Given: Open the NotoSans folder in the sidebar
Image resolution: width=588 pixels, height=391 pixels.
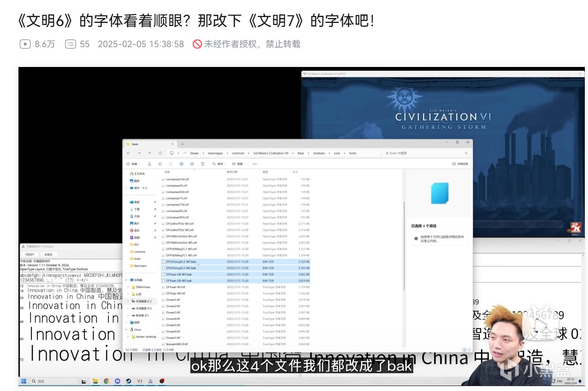Looking at the screenshot, I should click(140, 266).
